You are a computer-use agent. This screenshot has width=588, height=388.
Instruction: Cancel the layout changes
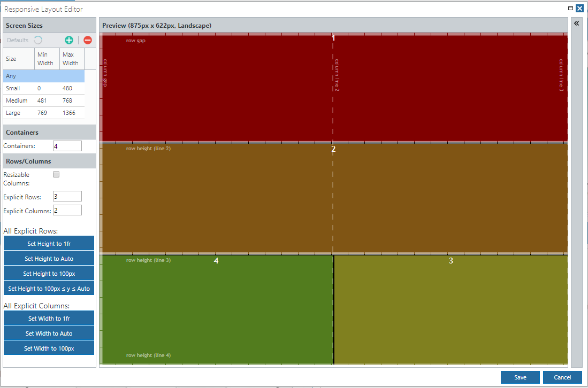[x=562, y=377]
